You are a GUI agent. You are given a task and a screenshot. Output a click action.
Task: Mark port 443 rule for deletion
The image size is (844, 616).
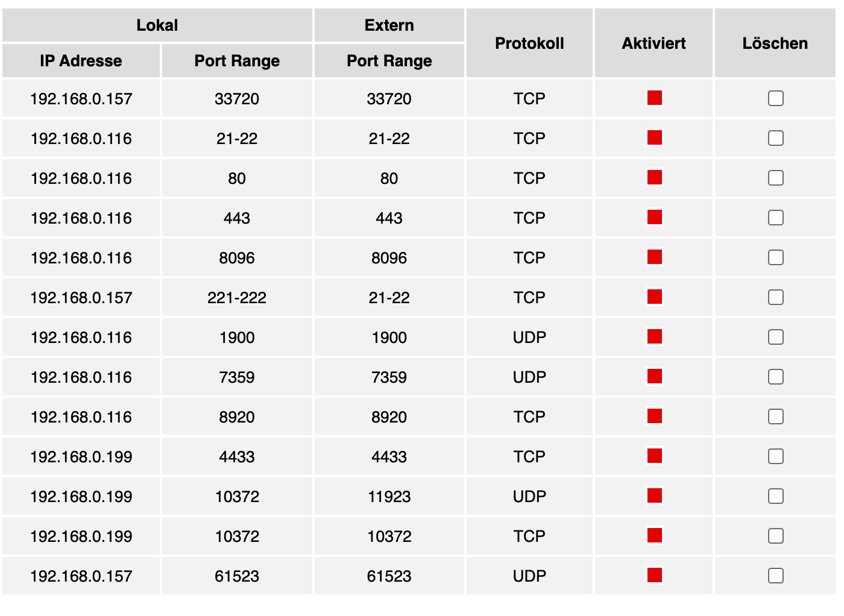click(x=776, y=218)
